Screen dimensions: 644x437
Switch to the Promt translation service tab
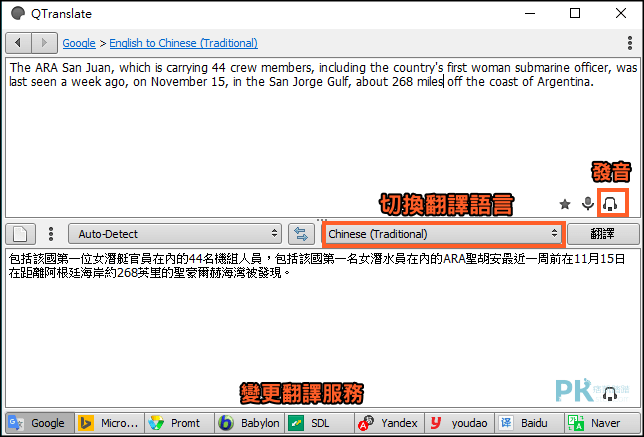pos(179,423)
